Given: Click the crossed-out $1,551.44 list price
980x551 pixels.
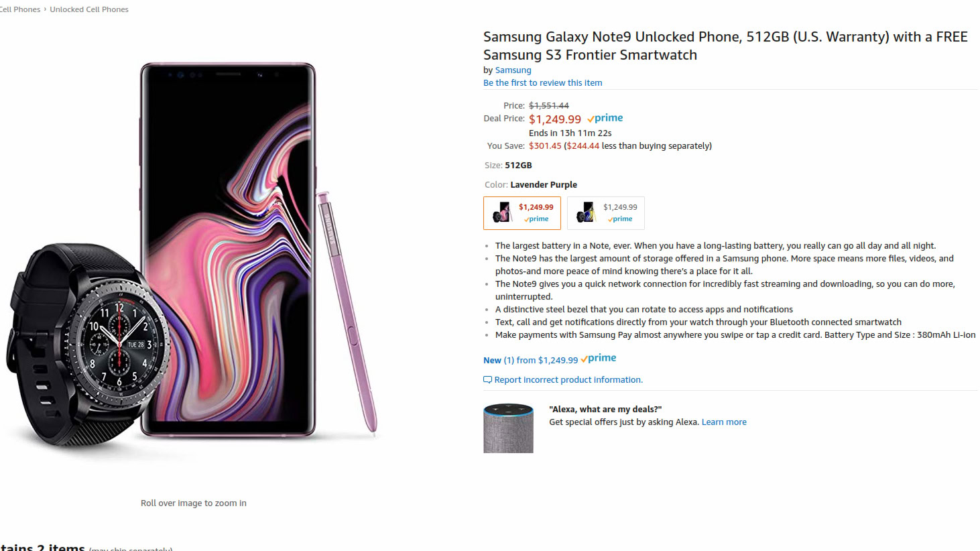Looking at the screenshot, I should 548,105.
